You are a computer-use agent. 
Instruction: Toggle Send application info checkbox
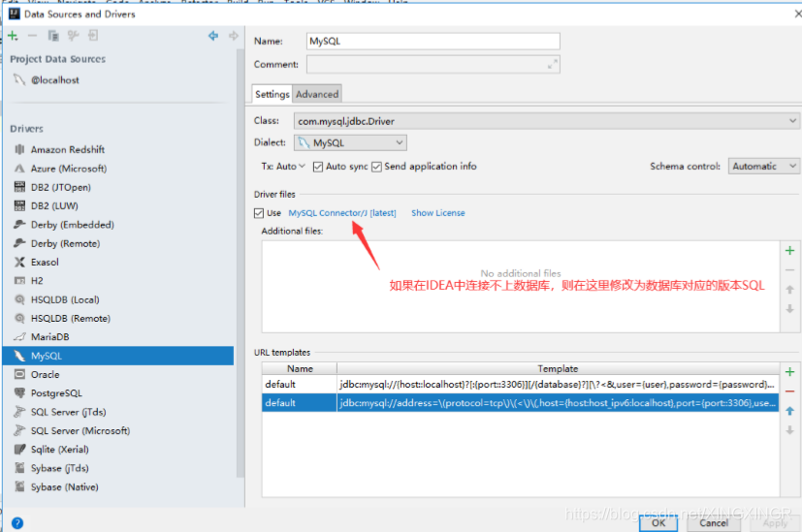376,167
